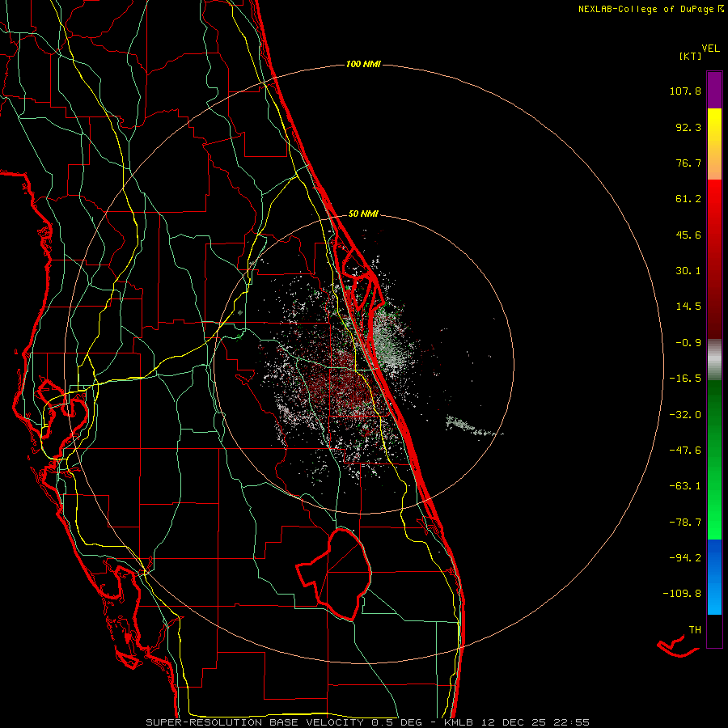Click the -94.2 velocity scale value

point(685,557)
